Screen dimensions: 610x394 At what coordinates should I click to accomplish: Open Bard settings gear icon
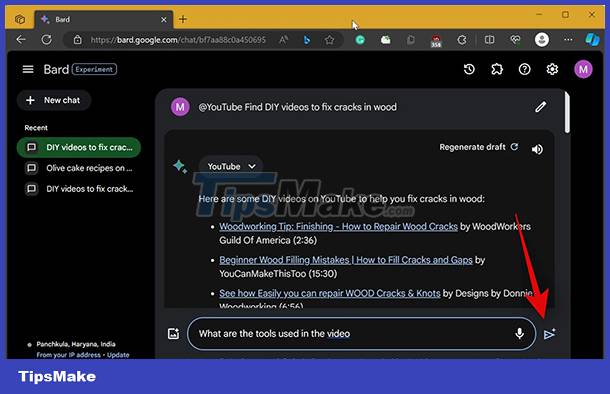click(552, 69)
